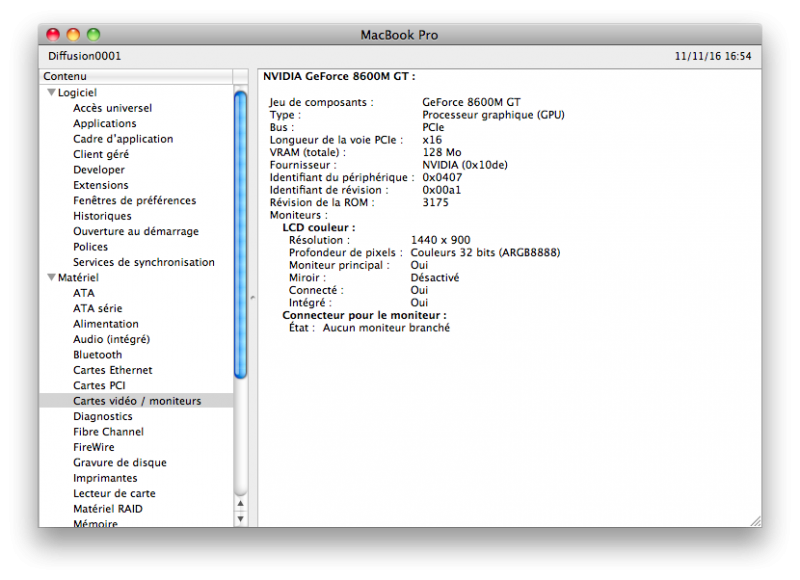Zoom the window with green button

(x=93, y=35)
